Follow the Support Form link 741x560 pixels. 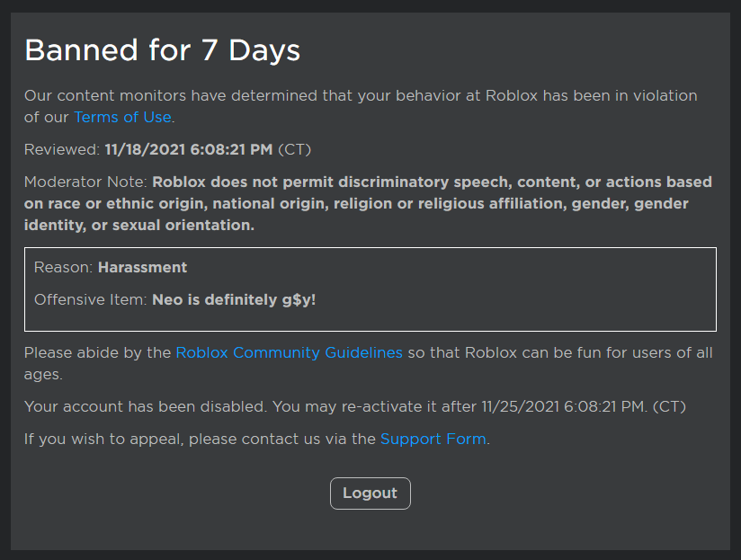tap(433, 439)
